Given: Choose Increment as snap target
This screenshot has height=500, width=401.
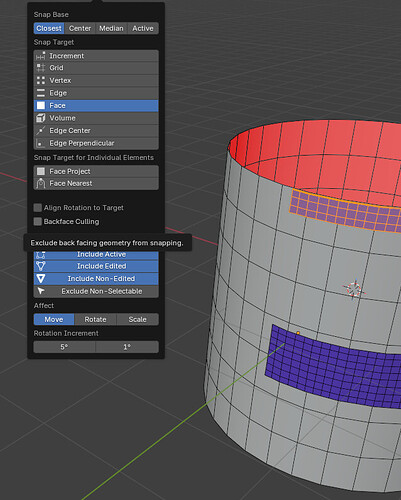Looking at the screenshot, I should [96, 56].
